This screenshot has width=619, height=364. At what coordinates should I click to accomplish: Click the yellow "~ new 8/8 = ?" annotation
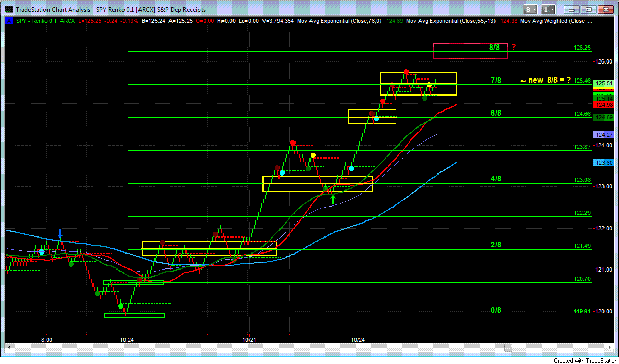click(x=545, y=80)
